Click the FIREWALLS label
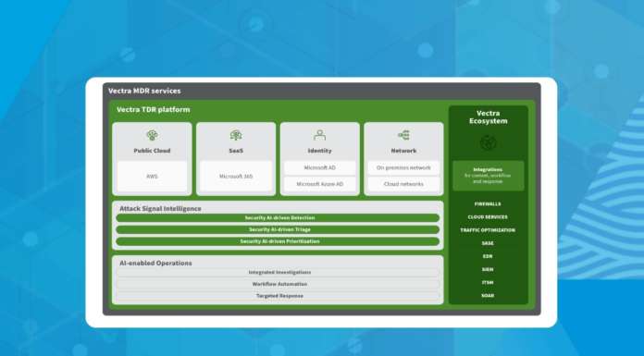Viewport: 644px width, 356px height. pyautogui.click(x=488, y=204)
